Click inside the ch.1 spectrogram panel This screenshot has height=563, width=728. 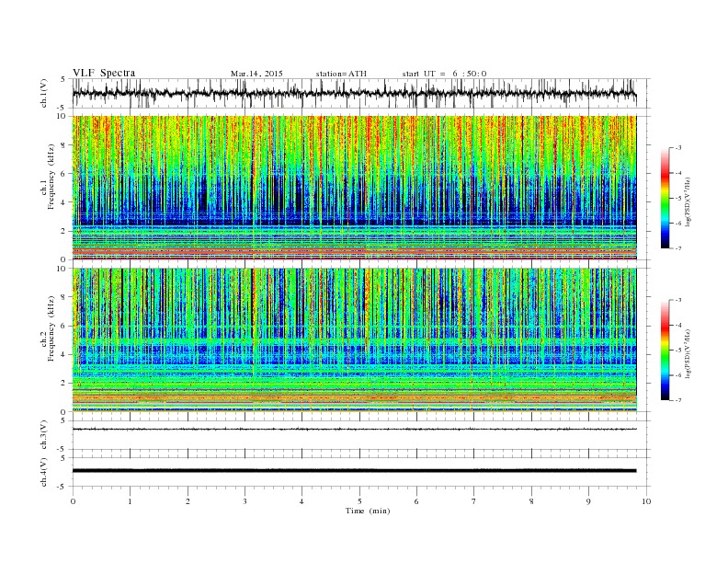(x=354, y=188)
